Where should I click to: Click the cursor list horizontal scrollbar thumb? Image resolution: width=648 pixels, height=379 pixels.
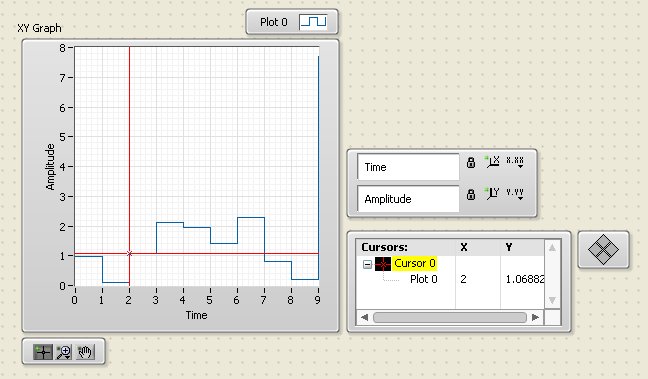coord(450,317)
